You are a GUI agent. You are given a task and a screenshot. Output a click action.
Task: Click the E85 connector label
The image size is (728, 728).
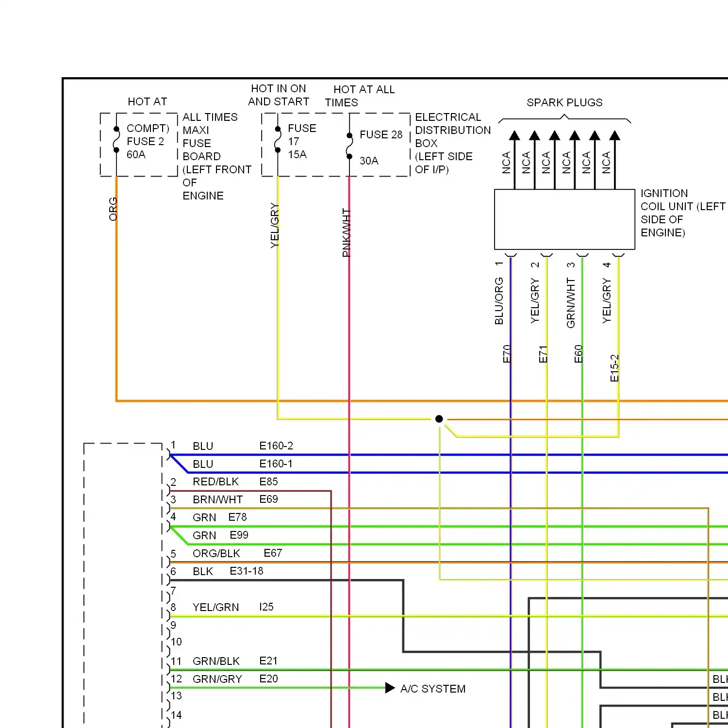coord(268,481)
